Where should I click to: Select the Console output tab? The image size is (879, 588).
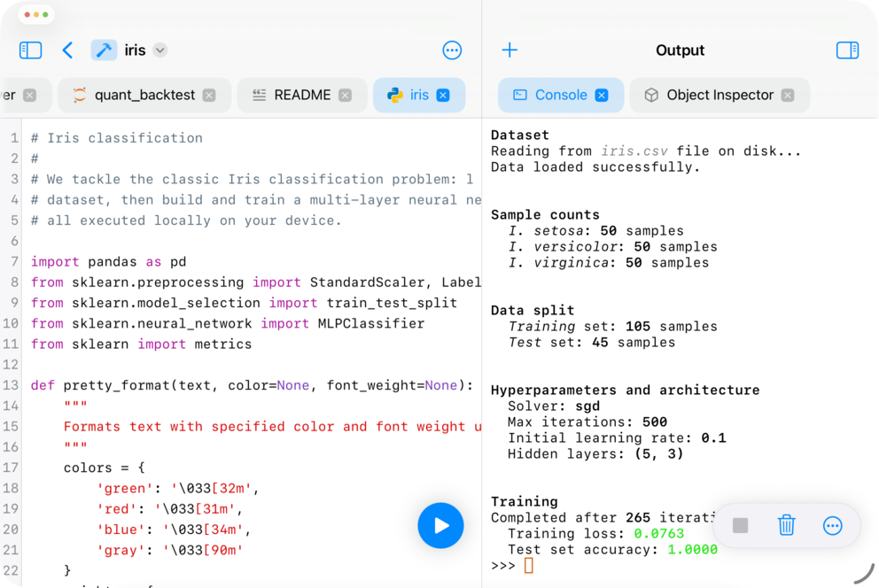coord(561,96)
